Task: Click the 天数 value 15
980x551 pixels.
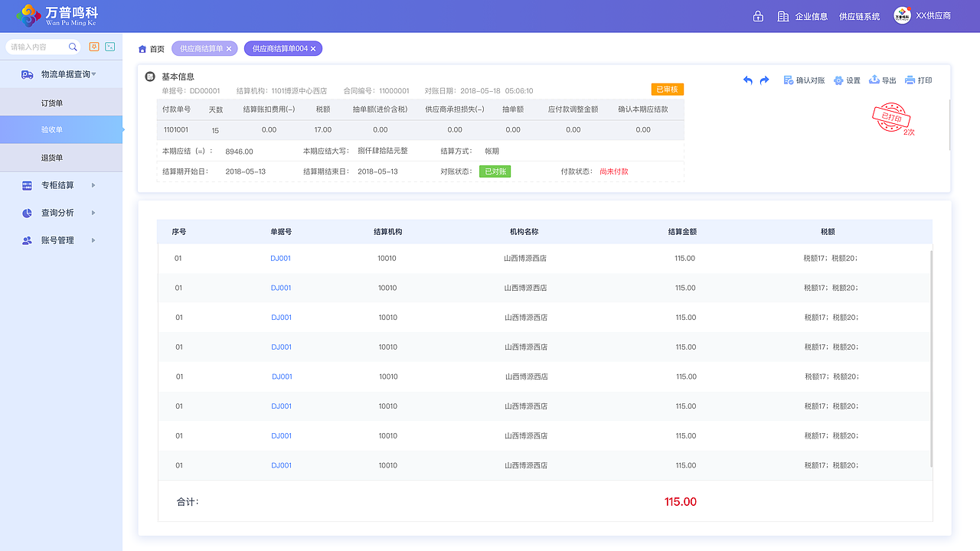Action: tap(215, 131)
